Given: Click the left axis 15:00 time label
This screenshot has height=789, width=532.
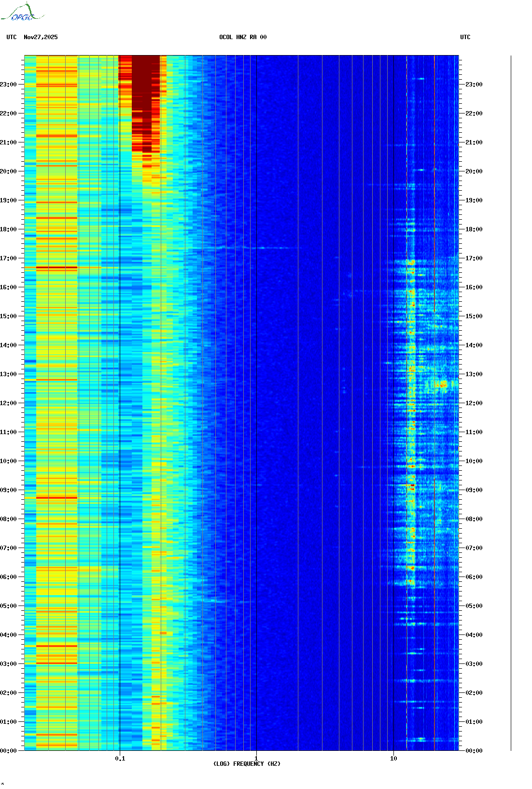Looking at the screenshot, I should point(8,316).
